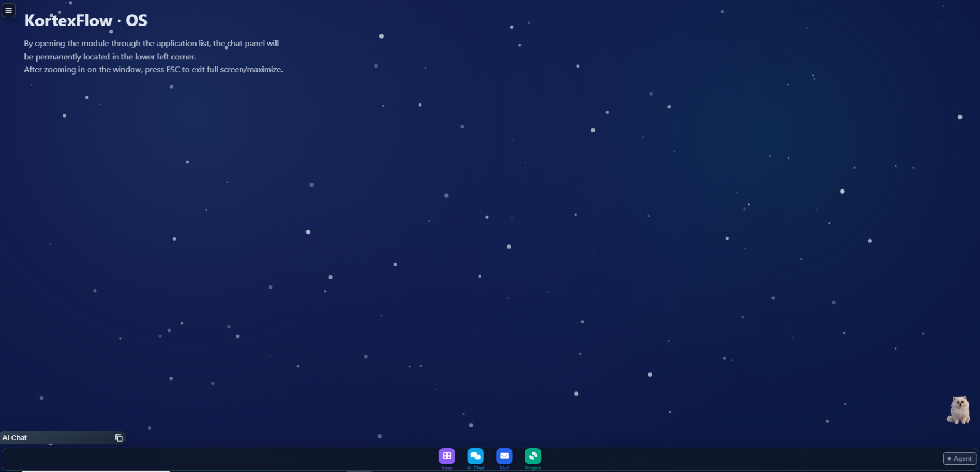Select the AI Chat panel title bar

click(x=63, y=438)
